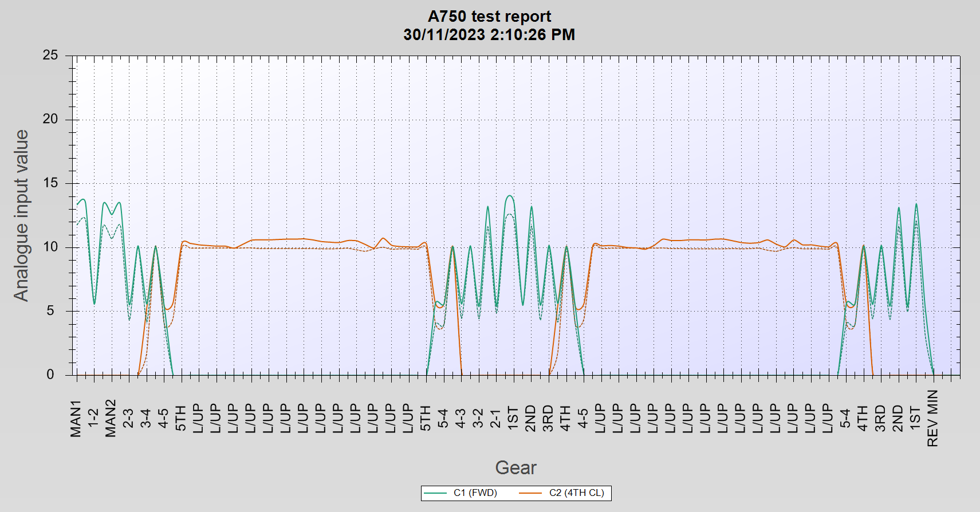This screenshot has height=512, width=980.
Task: Click the green C1 legend line swatch
Action: (436, 493)
